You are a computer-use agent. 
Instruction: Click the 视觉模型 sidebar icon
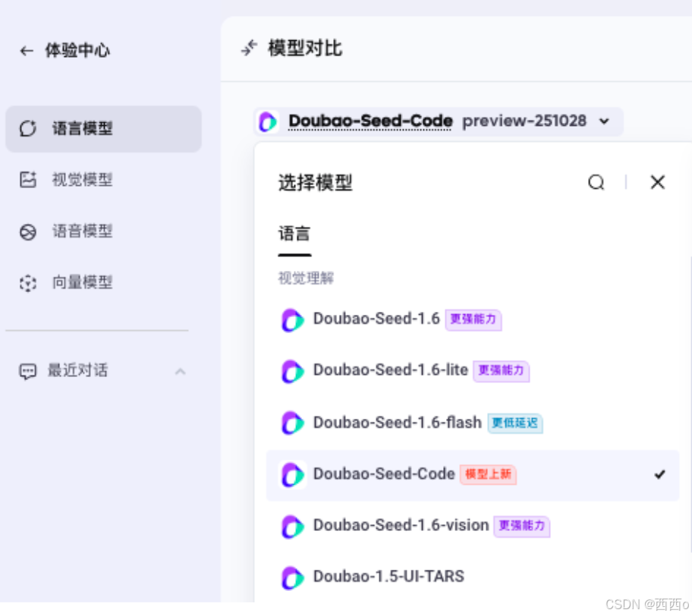coord(28,180)
